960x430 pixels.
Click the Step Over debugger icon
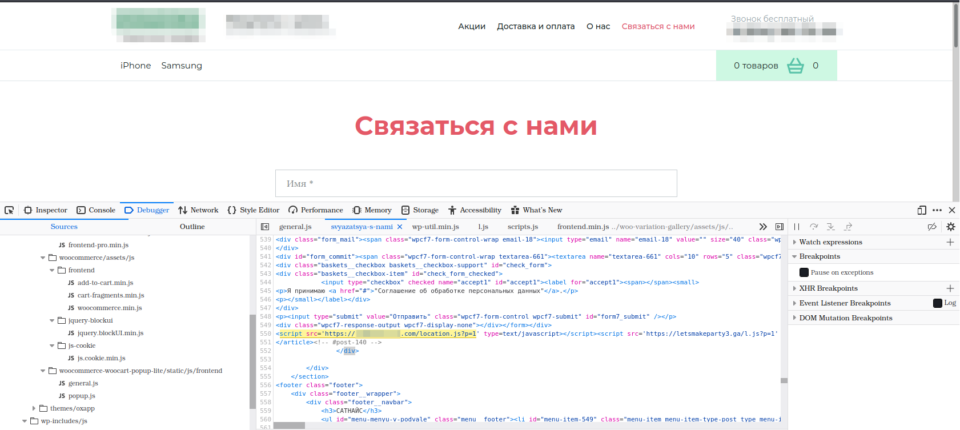coord(813,227)
